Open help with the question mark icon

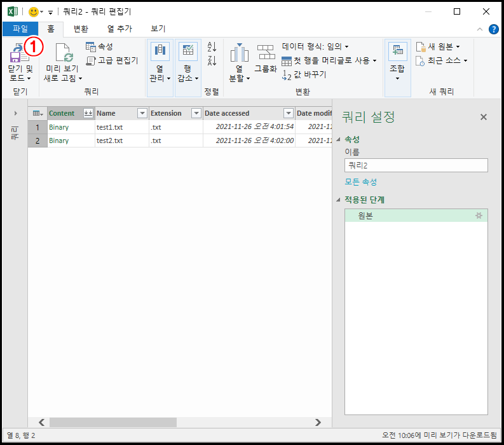coord(493,29)
